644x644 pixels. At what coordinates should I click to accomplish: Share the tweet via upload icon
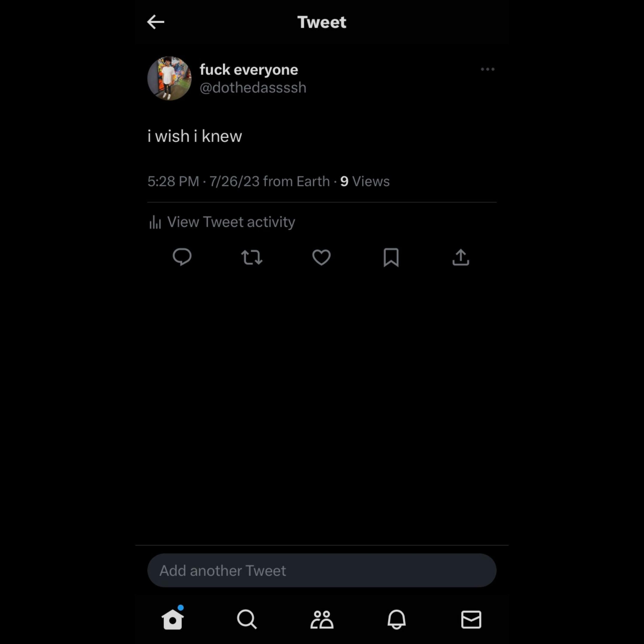[x=461, y=257]
